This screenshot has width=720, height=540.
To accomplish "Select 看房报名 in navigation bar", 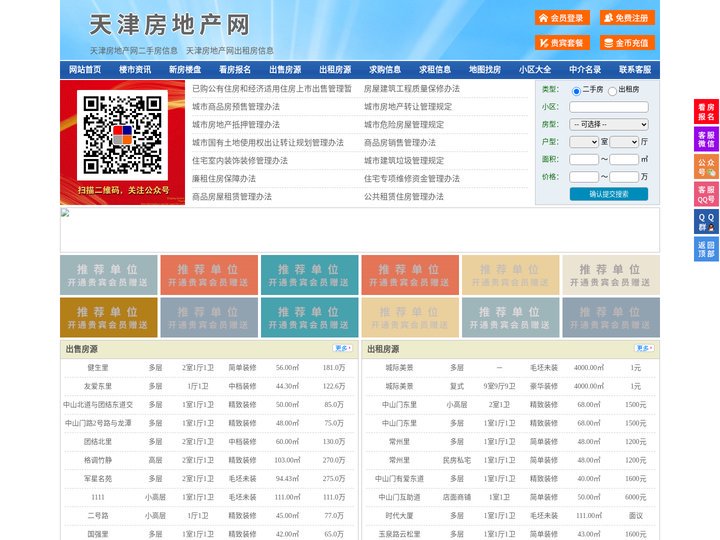I will (x=235, y=70).
